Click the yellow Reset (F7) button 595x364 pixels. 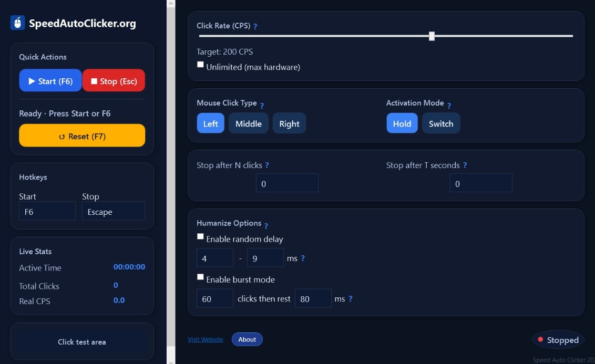82,136
